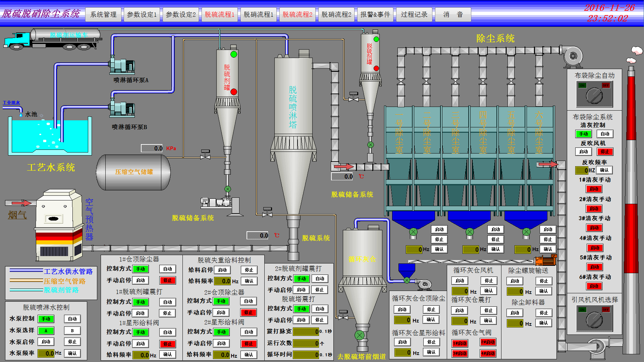The width and height of the screenshot is (644, 362).
Task: Confirm 循环灰仓风机 frequency with 确认
Action: click(489, 291)
